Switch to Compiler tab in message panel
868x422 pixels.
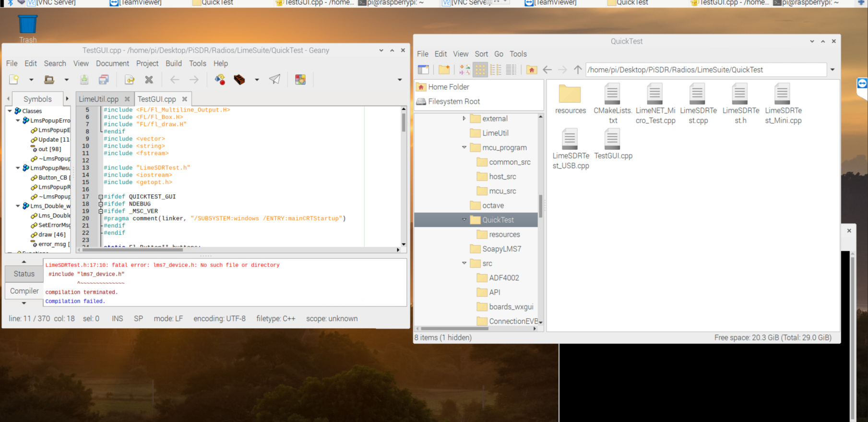pos(24,291)
